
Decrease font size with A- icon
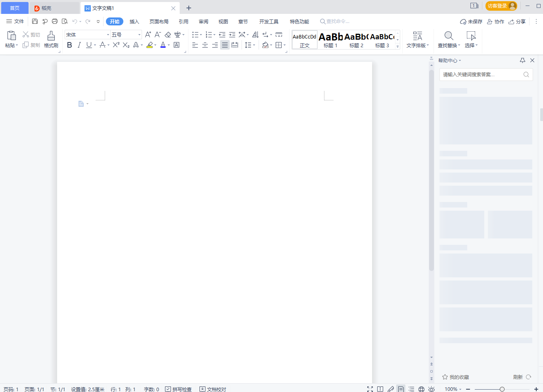tap(157, 35)
